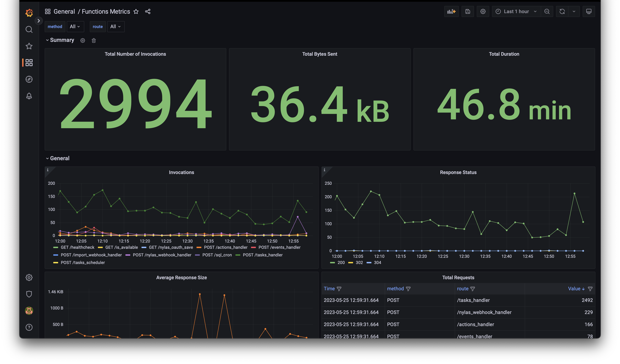Open the route variable All dropdown
Image resolution: width=620 pixels, height=364 pixels.
[x=116, y=27]
